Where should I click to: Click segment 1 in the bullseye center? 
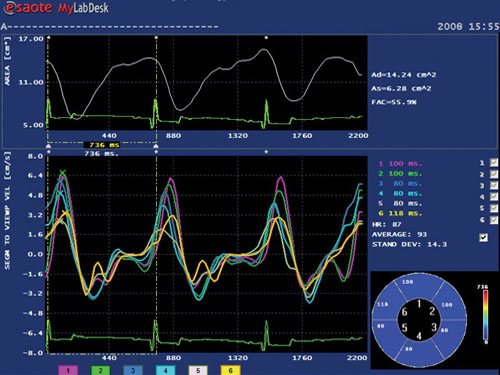tap(419, 304)
